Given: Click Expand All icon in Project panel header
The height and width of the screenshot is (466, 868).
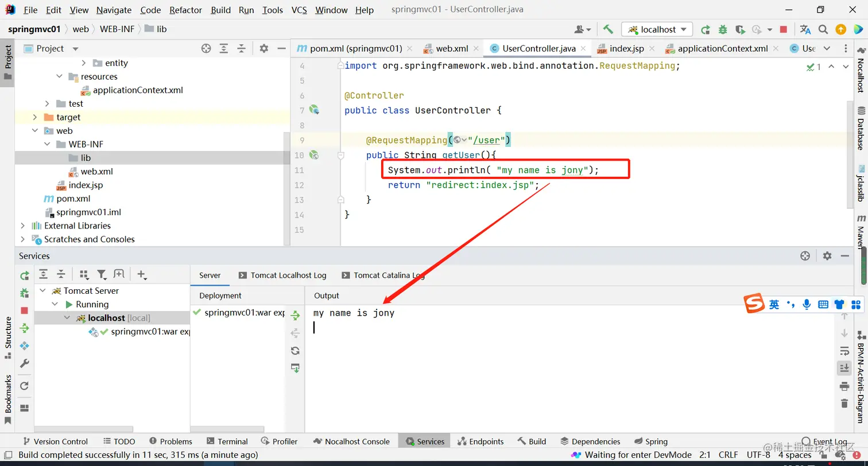Looking at the screenshot, I should [224, 49].
